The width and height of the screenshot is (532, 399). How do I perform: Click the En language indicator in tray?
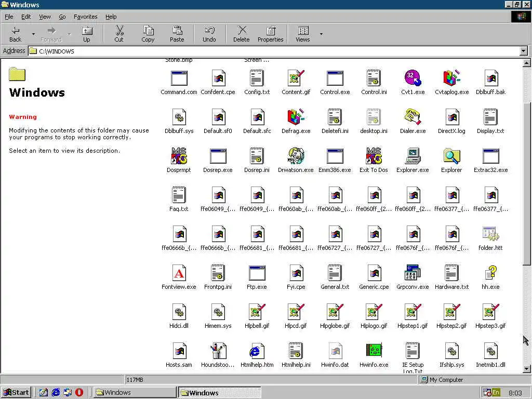(x=496, y=393)
